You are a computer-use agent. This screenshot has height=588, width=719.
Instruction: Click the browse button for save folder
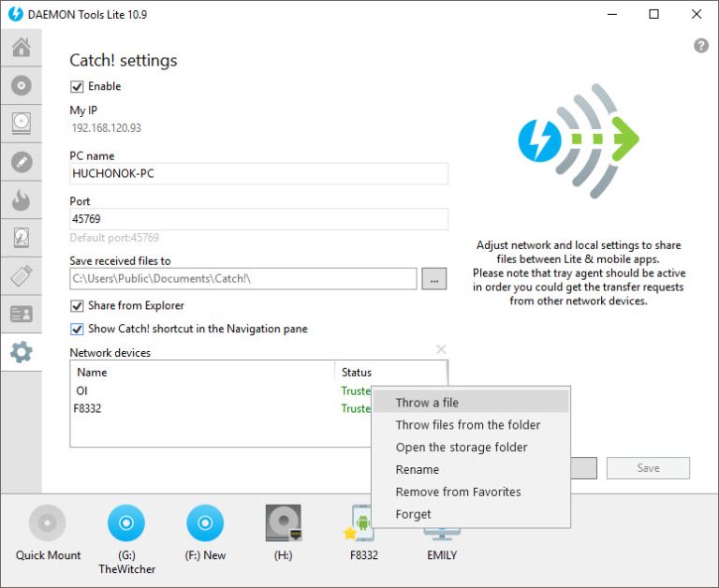[x=433, y=279]
